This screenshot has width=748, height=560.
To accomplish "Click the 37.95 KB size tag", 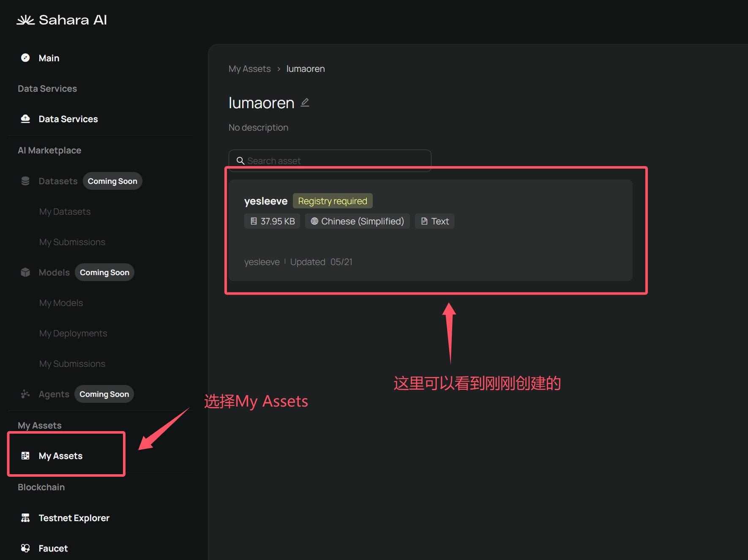I will tap(272, 221).
